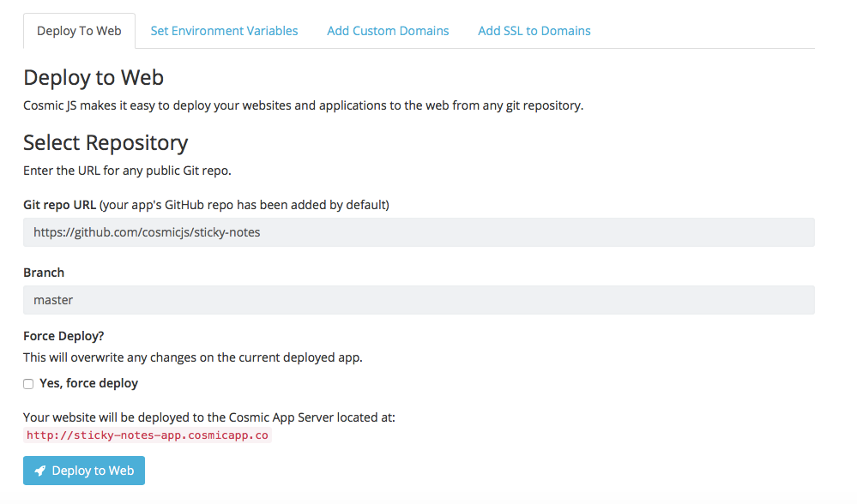
Task: Go to Add SSL to Domains tab
Action: pyautogui.click(x=534, y=31)
